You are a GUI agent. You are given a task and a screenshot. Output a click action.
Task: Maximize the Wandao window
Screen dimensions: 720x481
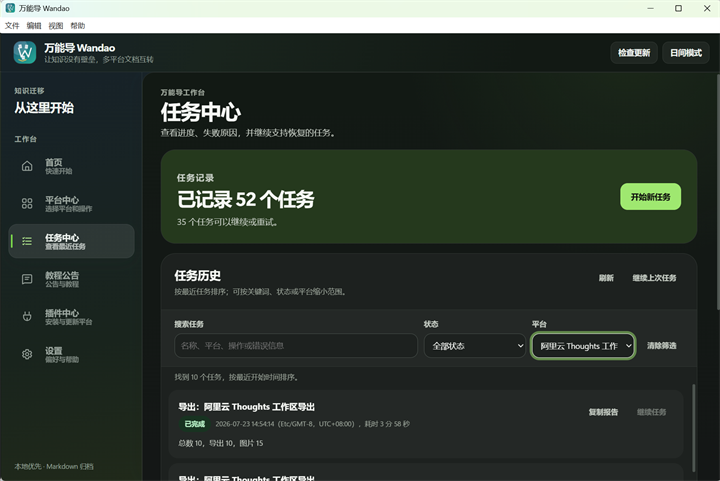pyautogui.click(x=678, y=8)
